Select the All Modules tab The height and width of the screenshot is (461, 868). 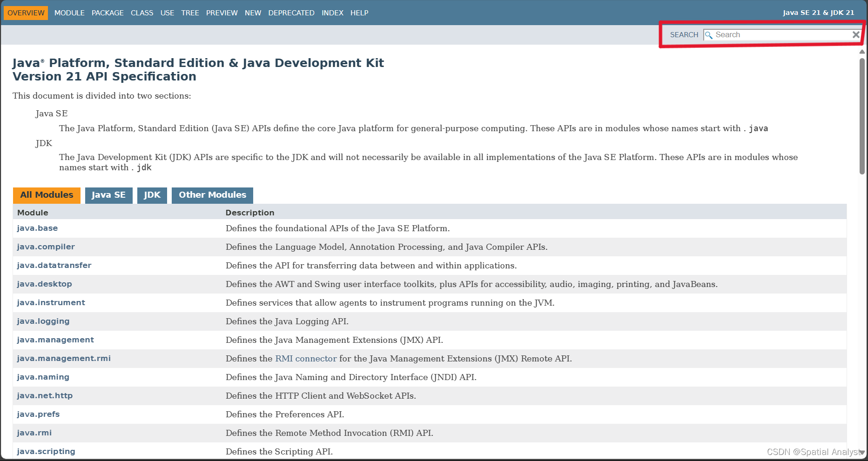[47, 195]
